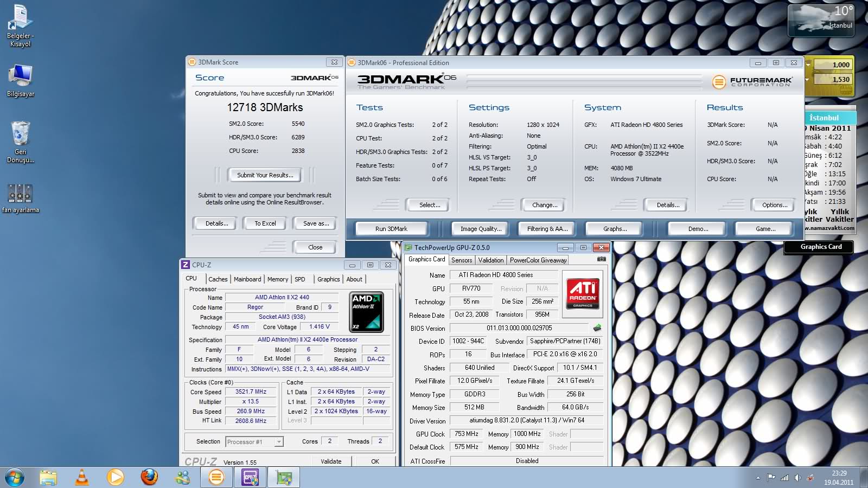Switch to the CPU-Z Mainboard tab
This screenshot has height=488, width=868.
(247, 279)
